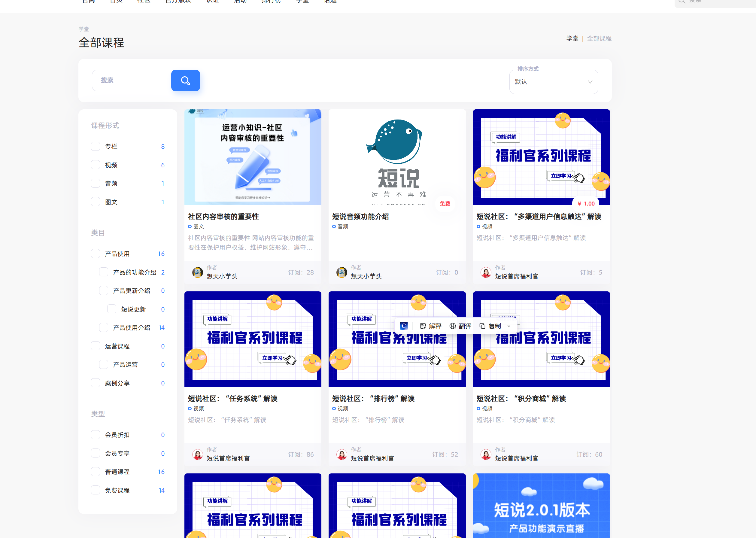
Task: Check the 短说更新 checkbox
Action: tap(112, 309)
